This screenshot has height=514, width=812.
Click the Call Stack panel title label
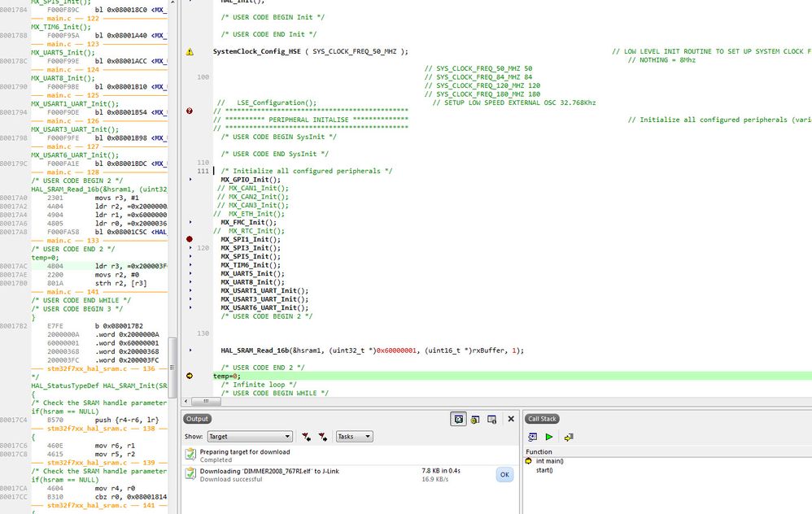point(542,419)
